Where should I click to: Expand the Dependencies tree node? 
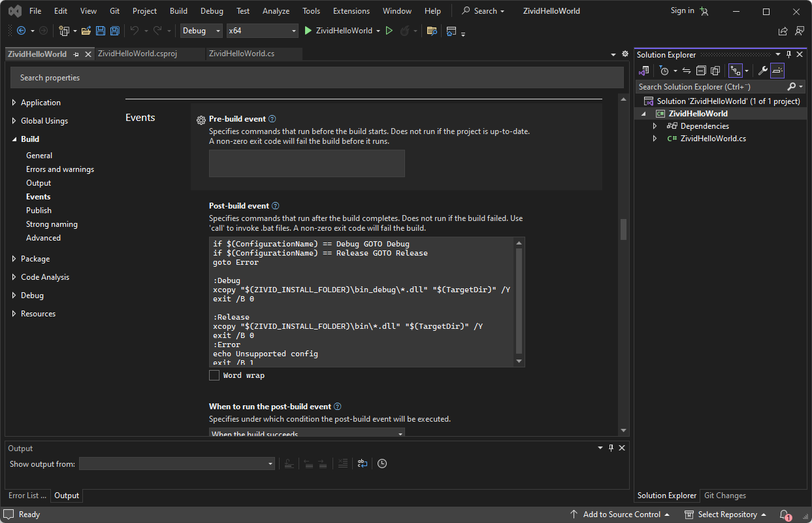655,126
